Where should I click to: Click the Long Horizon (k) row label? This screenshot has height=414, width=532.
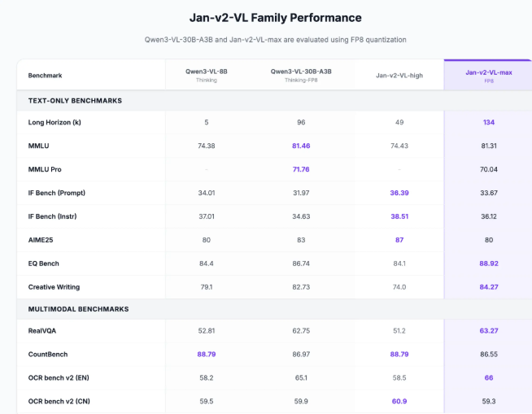[x=55, y=122]
